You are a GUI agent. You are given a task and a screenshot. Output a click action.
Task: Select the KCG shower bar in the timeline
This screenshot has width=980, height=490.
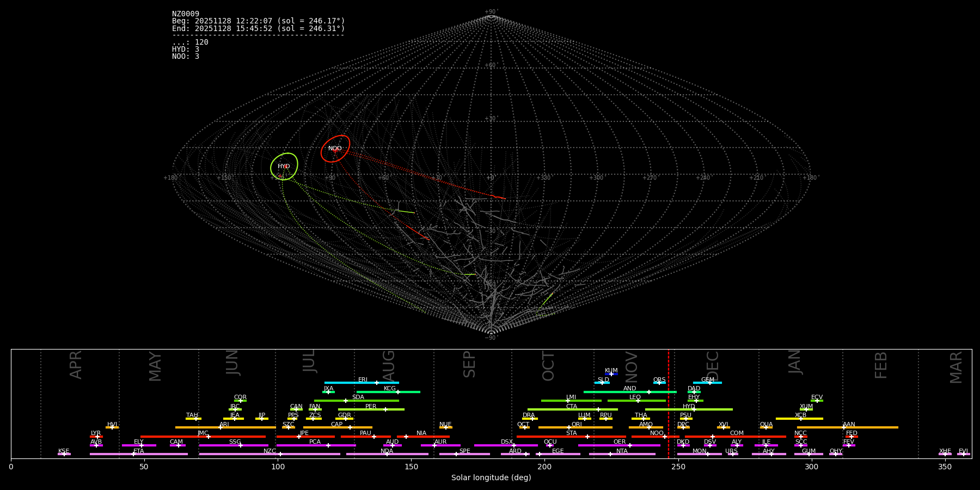[388, 392]
